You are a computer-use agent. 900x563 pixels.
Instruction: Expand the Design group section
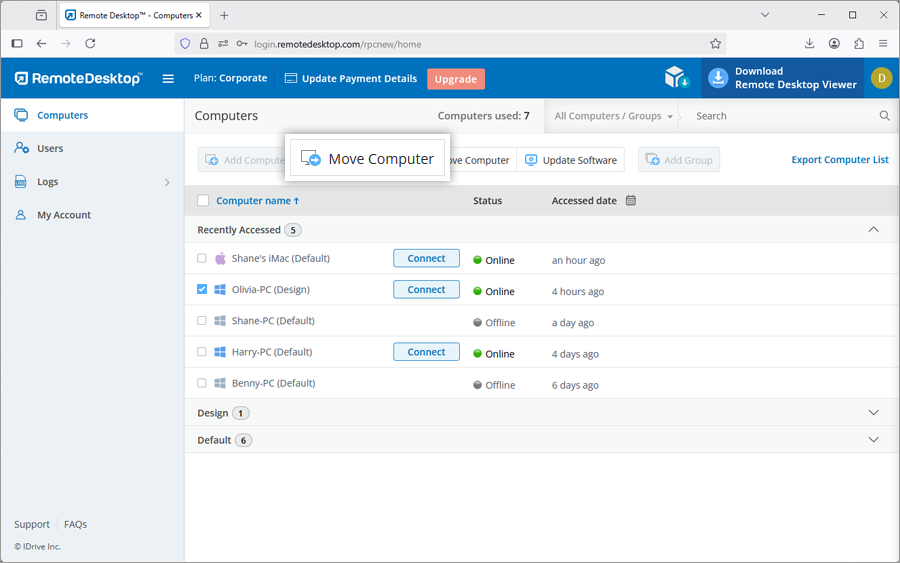pyautogui.click(x=873, y=413)
